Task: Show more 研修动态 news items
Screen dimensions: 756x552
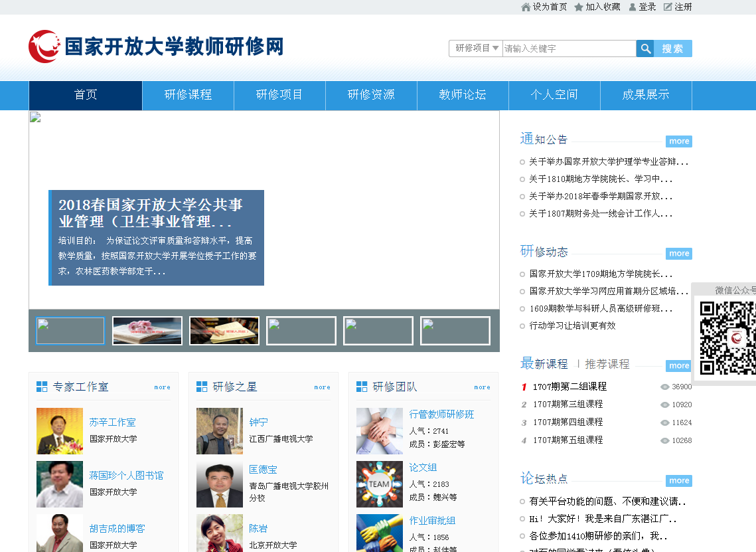Action: click(x=678, y=254)
